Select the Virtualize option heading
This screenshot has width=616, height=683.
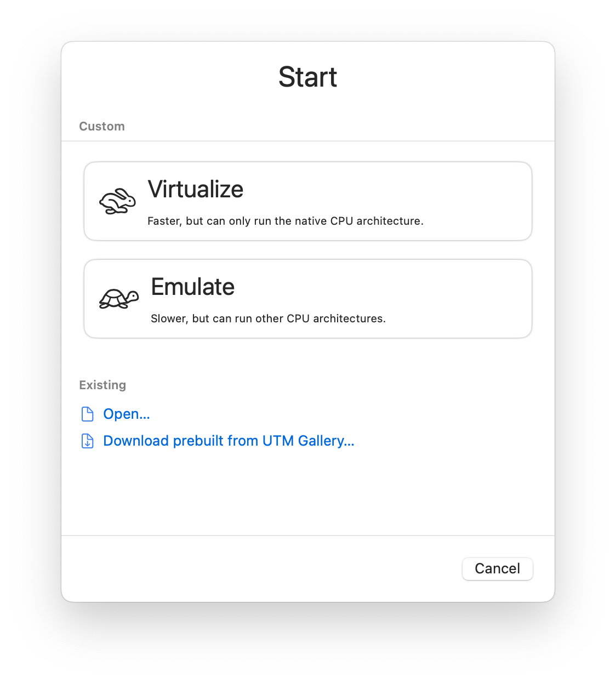[x=196, y=189]
